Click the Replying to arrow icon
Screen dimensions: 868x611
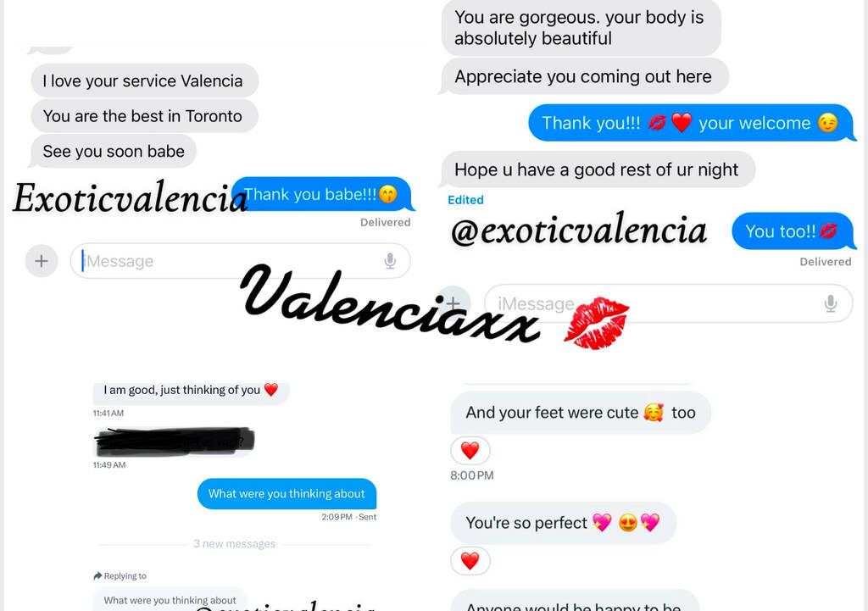(98, 575)
